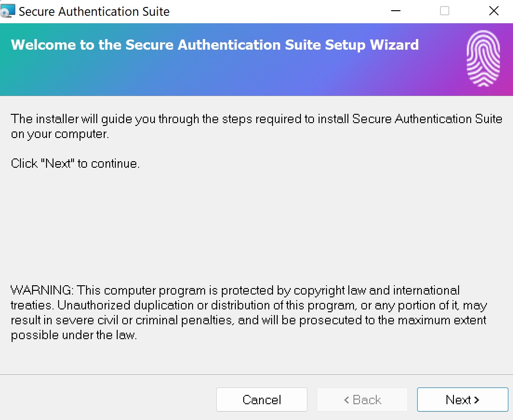Click the installer disc icon in title bar
The height and width of the screenshot is (420, 513).
pyautogui.click(x=7, y=11)
